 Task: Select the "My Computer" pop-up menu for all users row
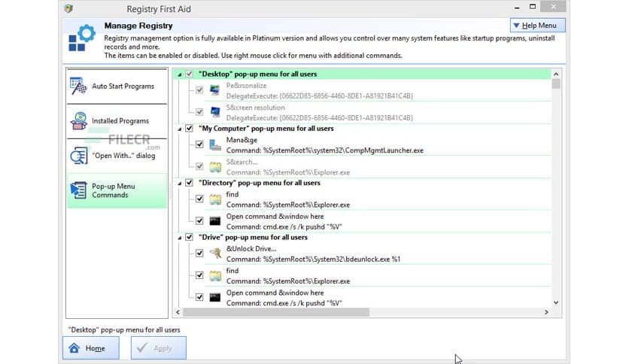(x=363, y=129)
